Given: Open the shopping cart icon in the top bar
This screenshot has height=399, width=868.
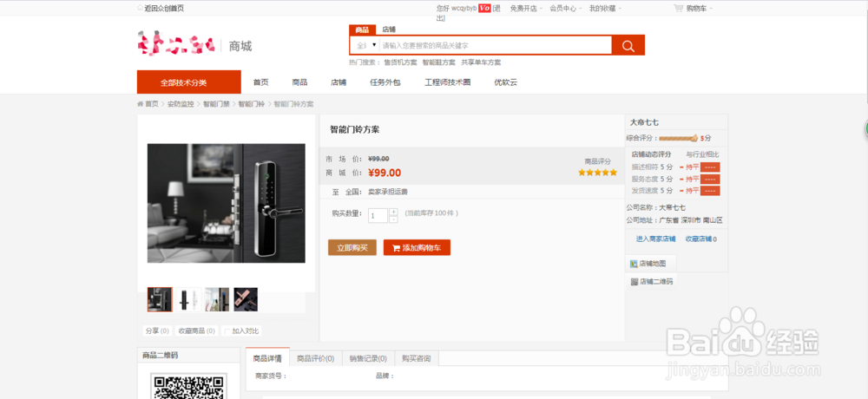Looking at the screenshot, I should (x=678, y=8).
